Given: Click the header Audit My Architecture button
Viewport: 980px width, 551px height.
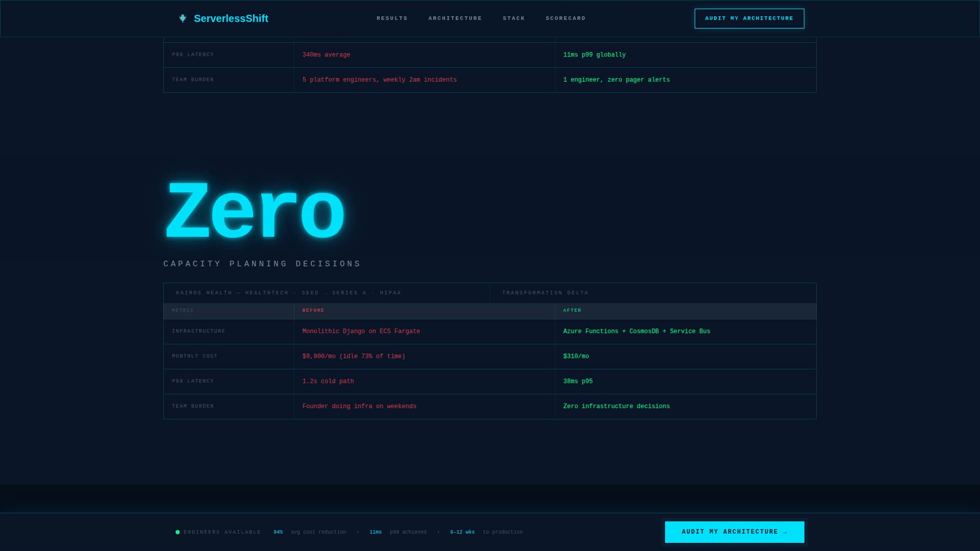Looking at the screenshot, I should pyautogui.click(x=749, y=18).
